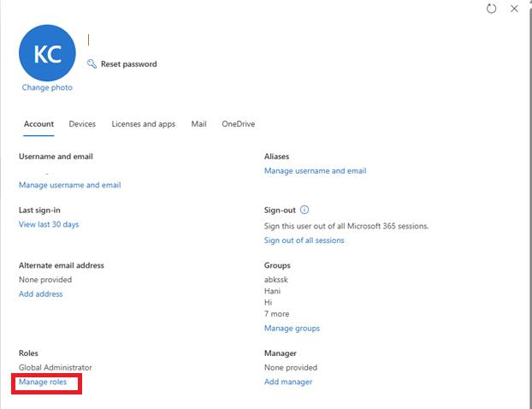
Task: Click Manage username and email under Username
Action: coord(70,185)
